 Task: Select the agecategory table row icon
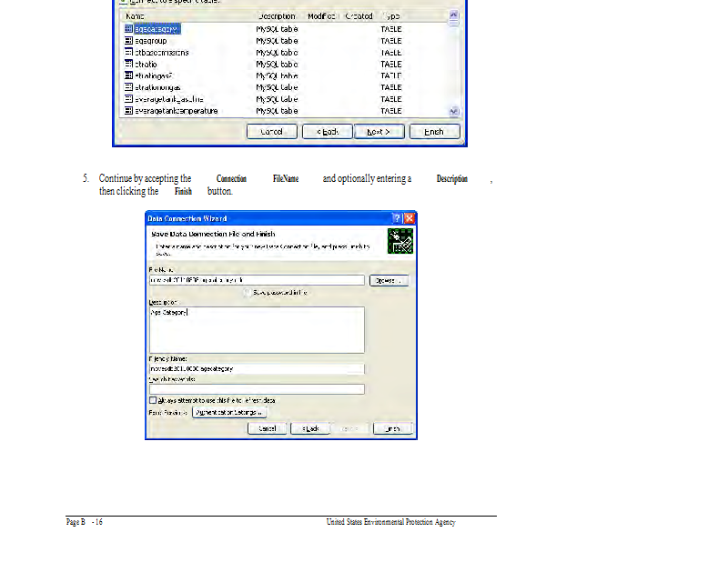tap(128, 29)
